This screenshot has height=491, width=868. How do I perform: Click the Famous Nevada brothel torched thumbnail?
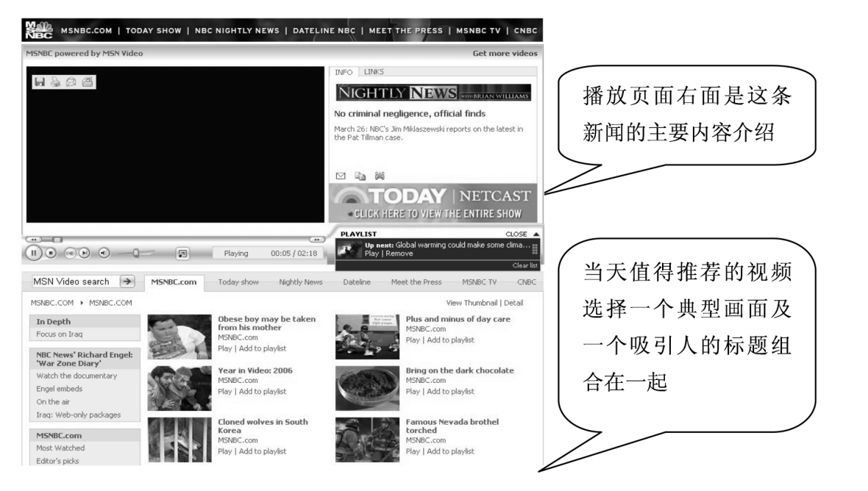point(367,440)
